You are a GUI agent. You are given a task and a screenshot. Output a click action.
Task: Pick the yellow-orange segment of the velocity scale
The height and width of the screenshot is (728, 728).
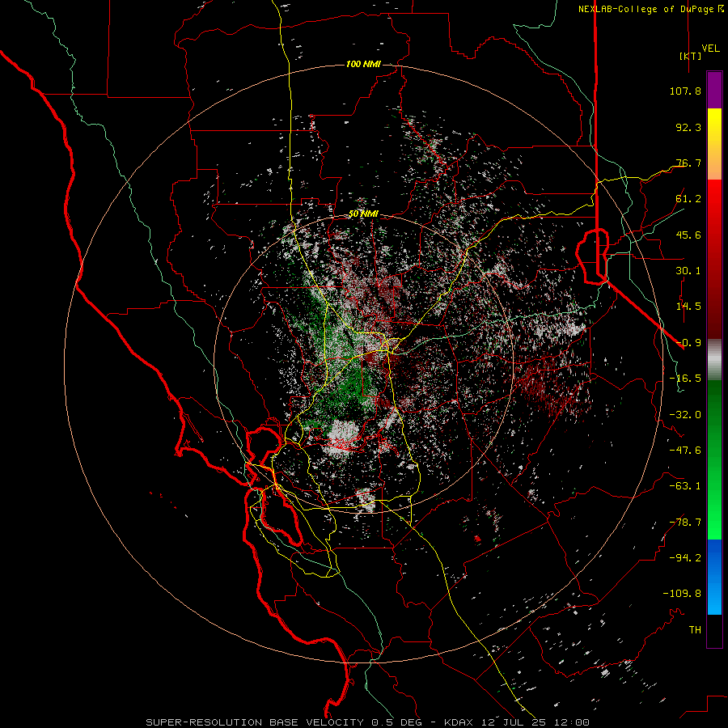click(714, 144)
